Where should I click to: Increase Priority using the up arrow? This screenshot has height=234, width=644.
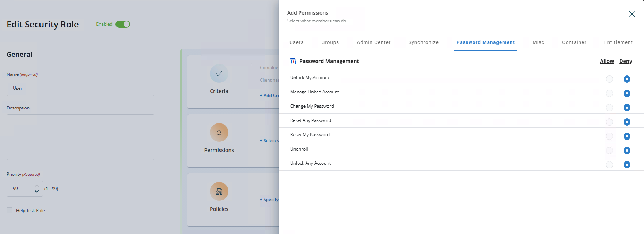click(37, 186)
